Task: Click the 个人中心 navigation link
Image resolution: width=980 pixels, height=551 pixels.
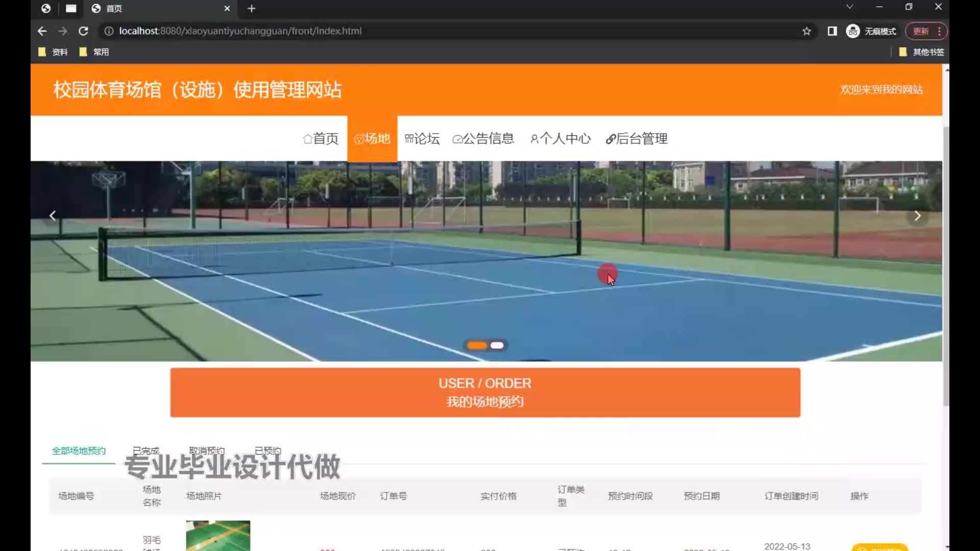Action: click(x=560, y=139)
